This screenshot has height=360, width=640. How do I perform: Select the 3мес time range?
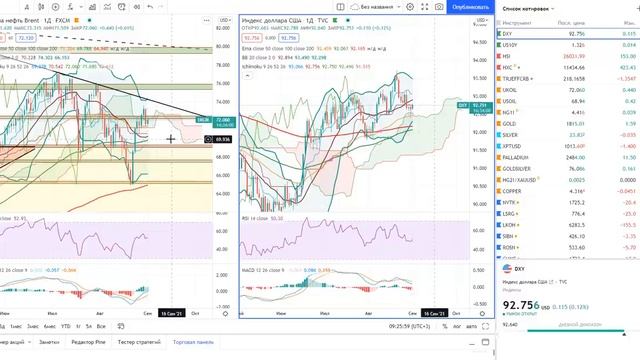click(33, 326)
